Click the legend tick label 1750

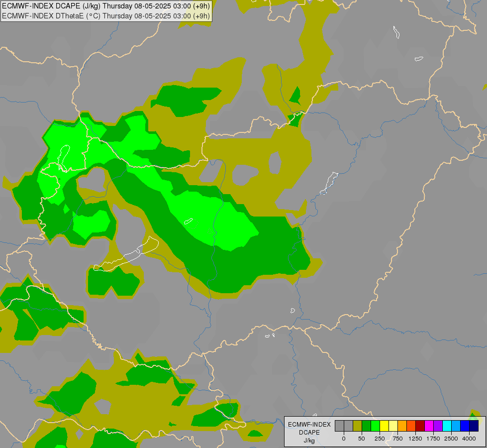click(x=433, y=439)
